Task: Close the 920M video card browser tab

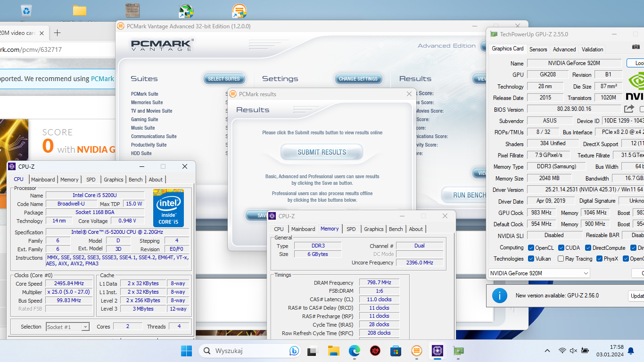Action: point(42,33)
